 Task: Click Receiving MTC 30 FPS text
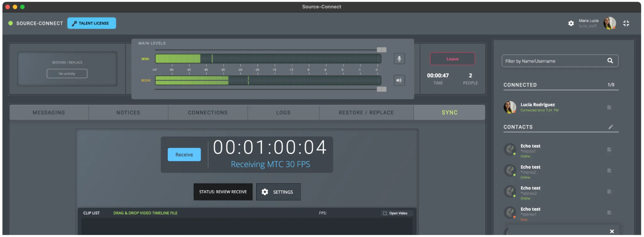coord(270,164)
